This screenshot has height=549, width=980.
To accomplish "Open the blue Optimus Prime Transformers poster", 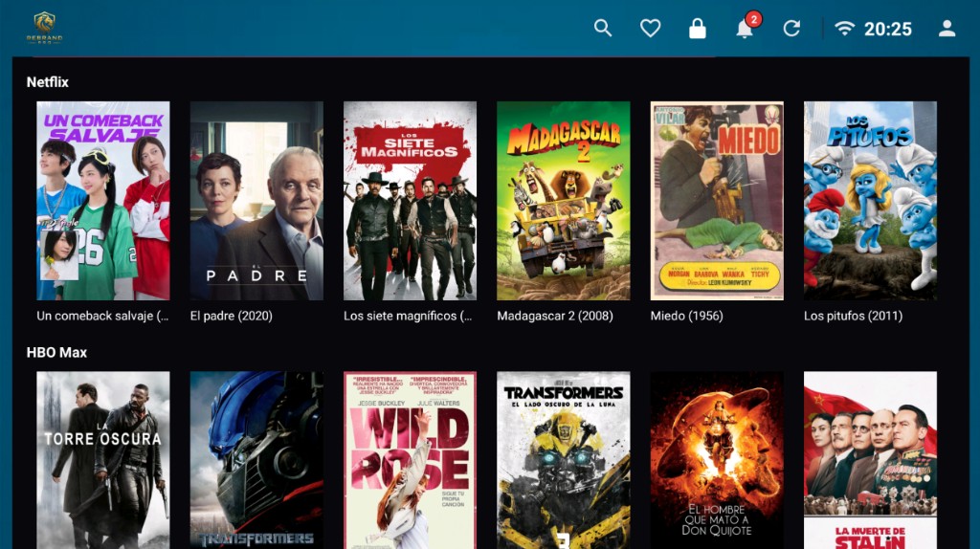I will (256, 460).
